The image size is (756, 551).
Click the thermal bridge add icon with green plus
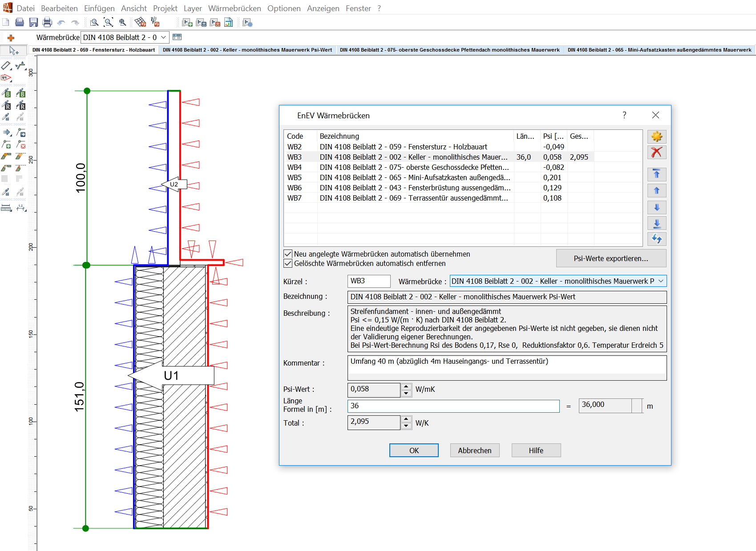click(x=187, y=22)
